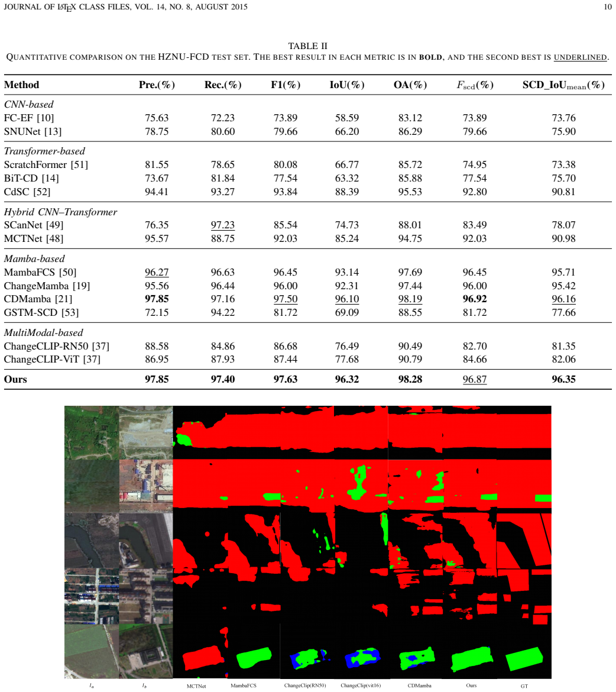Click page number 10 in the header
616x692 pixels.
pos(608,7)
